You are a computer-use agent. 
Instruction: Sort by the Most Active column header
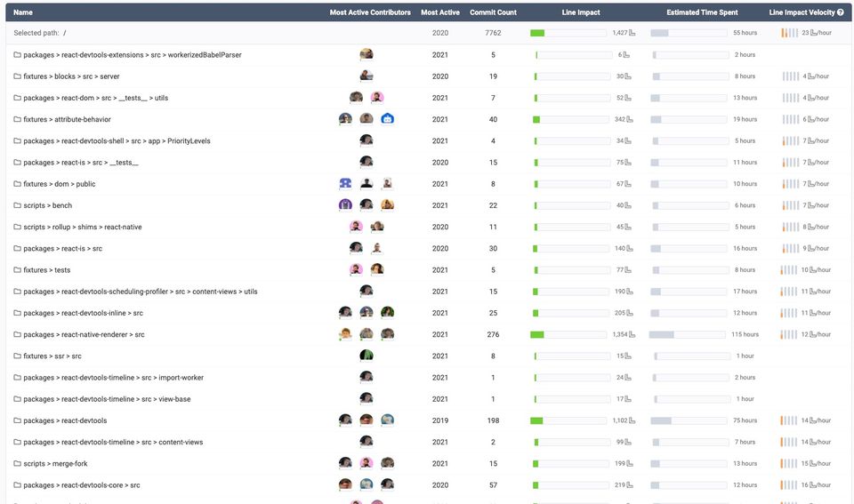tap(440, 12)
